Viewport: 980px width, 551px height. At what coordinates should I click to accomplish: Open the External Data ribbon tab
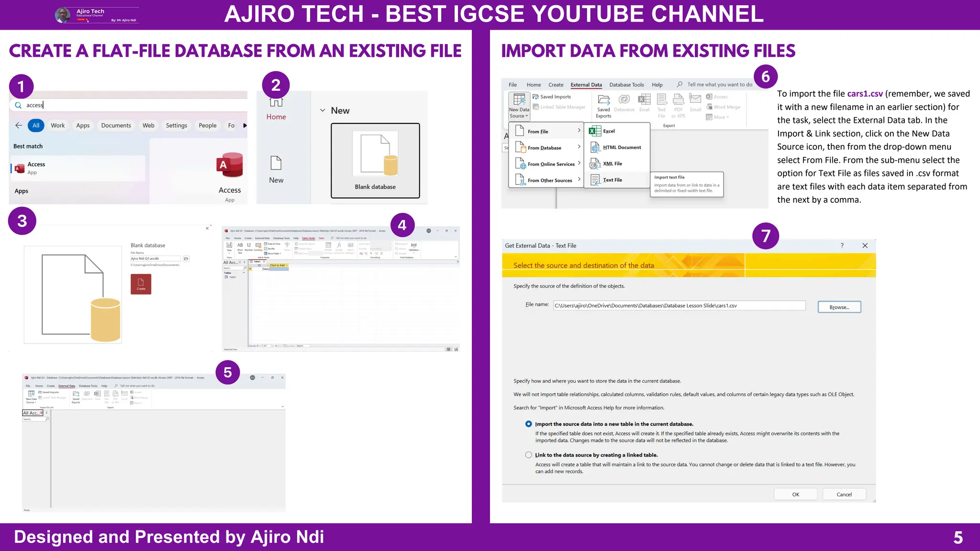click(586, 85)
